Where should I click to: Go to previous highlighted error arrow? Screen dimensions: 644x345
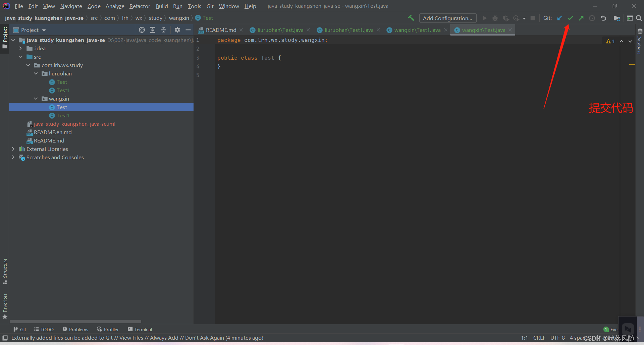tap(622, 41)
